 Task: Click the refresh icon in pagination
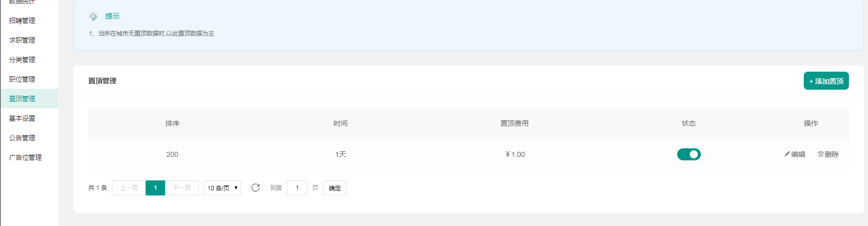[256, 187]
